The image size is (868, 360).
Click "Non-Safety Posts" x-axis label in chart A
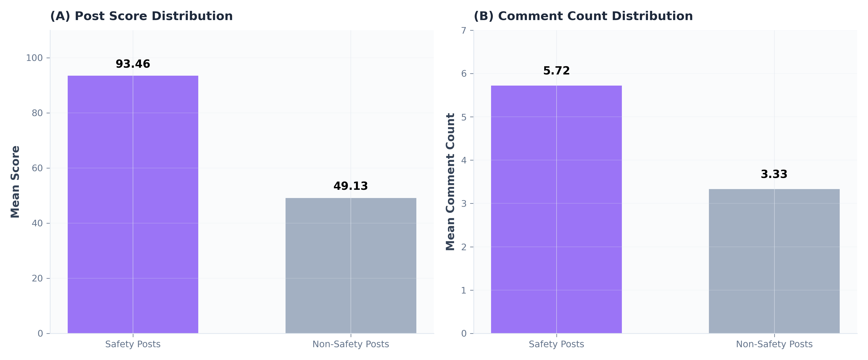click(x=350, y=344)
